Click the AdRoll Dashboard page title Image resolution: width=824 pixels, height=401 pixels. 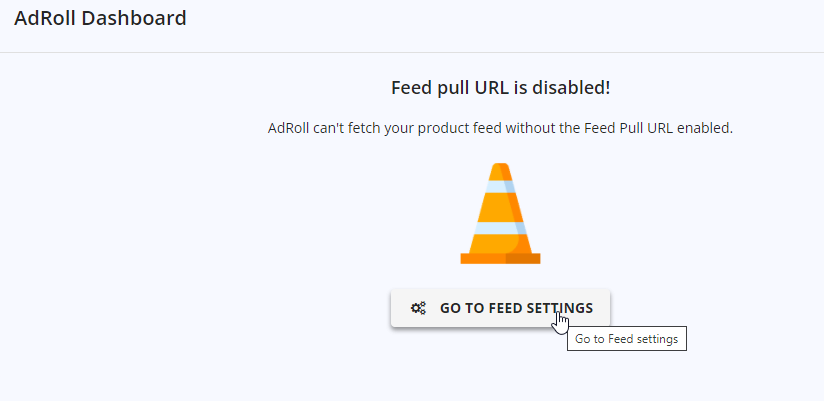click(x=100, y=18)
